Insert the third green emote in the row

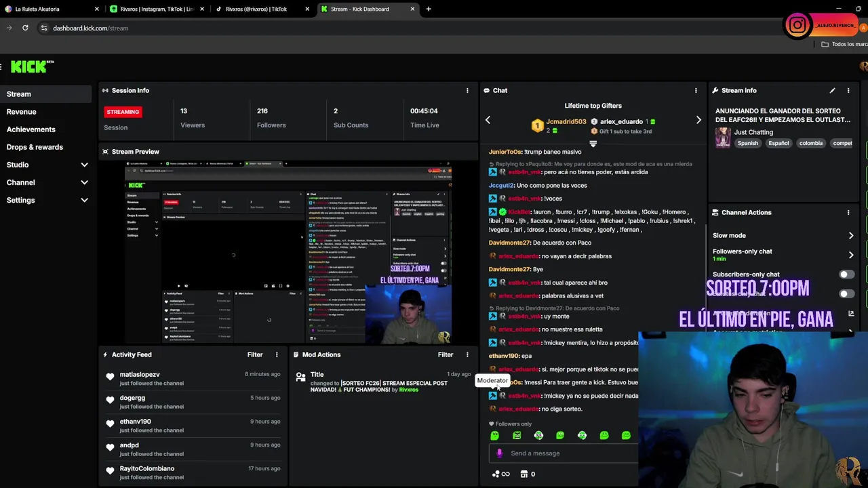click(538, 436)
